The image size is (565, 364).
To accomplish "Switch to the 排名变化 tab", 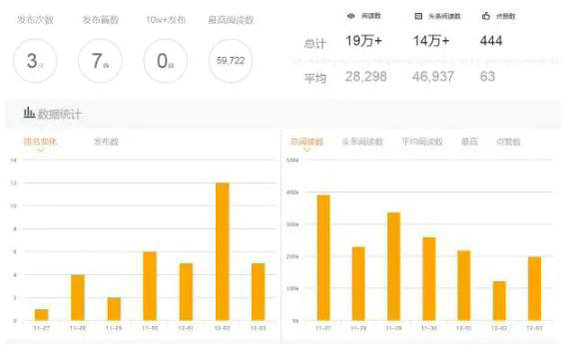I will [x=40, y=141].
